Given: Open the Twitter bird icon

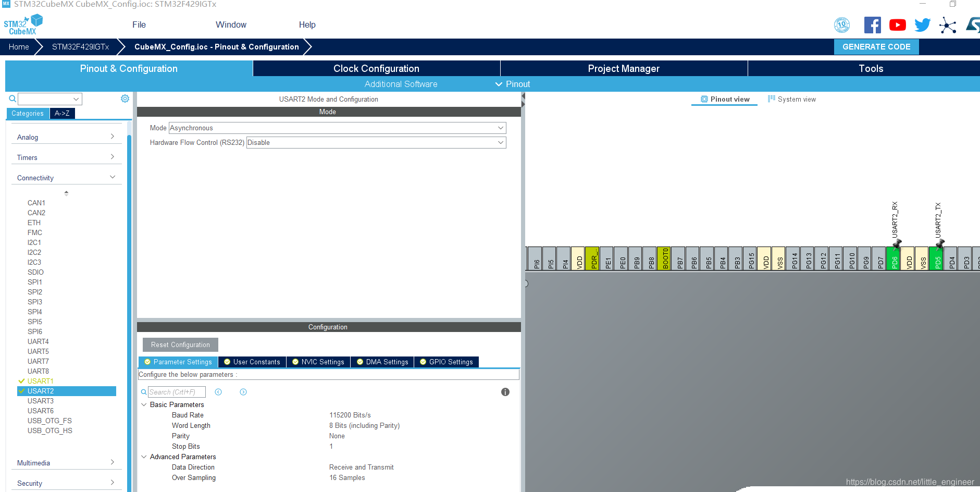Looking at the screenshot, I should coord(922,25).
